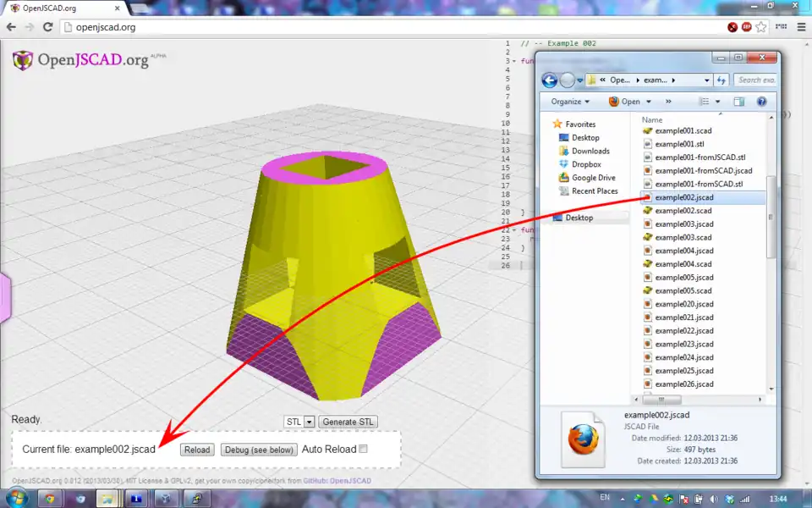Open Explorer help with the question mark icon
Image resolution: width=812 pixels, height=508 pixels.
coord(761,102)
